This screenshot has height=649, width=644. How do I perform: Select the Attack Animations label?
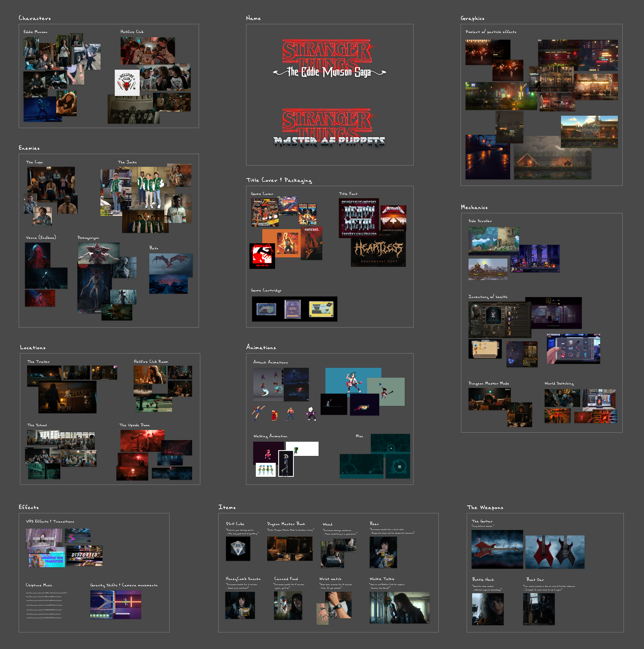pyautogui.click(x=270, y=362)
